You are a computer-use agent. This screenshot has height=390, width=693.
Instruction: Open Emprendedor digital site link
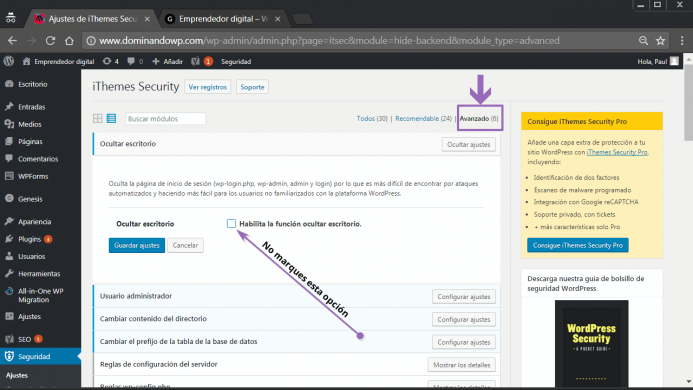click(x=58, y=61)
